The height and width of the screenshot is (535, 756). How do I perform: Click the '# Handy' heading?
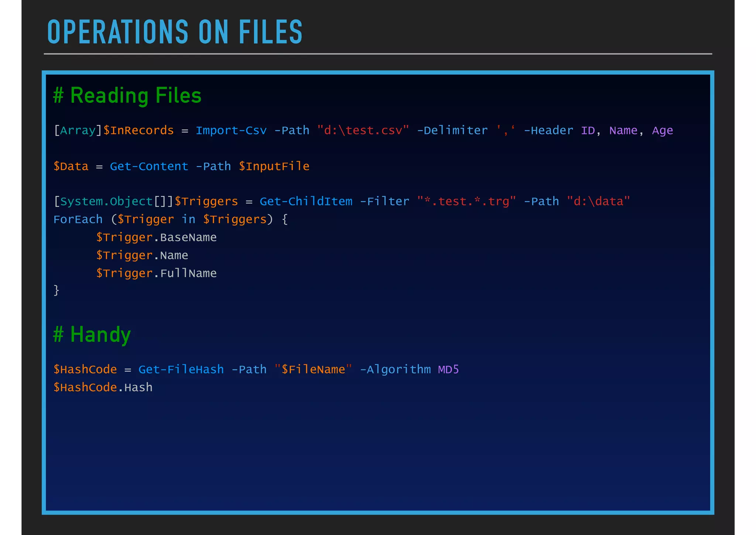pos(92,335)
